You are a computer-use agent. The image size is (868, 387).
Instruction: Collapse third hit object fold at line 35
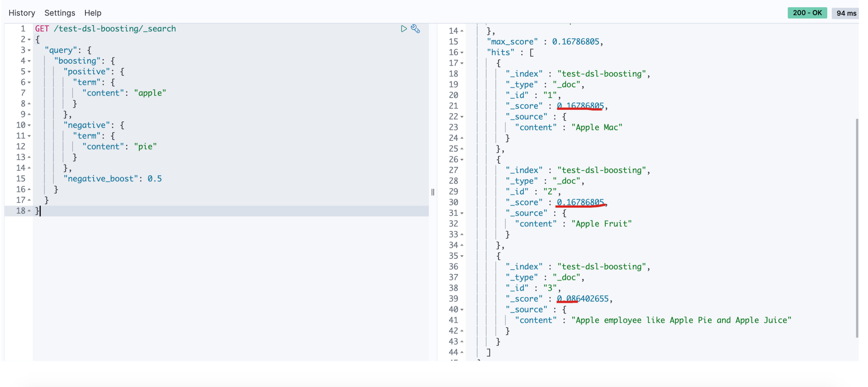pos(462,256)
